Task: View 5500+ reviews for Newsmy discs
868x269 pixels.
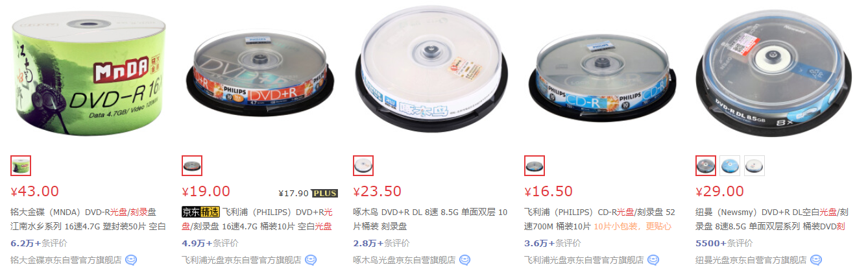Action: click(x=724, y=244)
